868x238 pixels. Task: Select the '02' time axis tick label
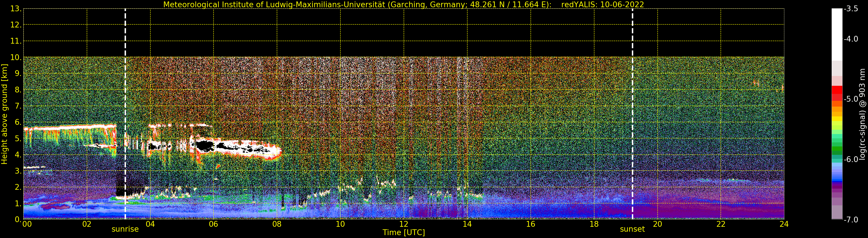point(87,224)
